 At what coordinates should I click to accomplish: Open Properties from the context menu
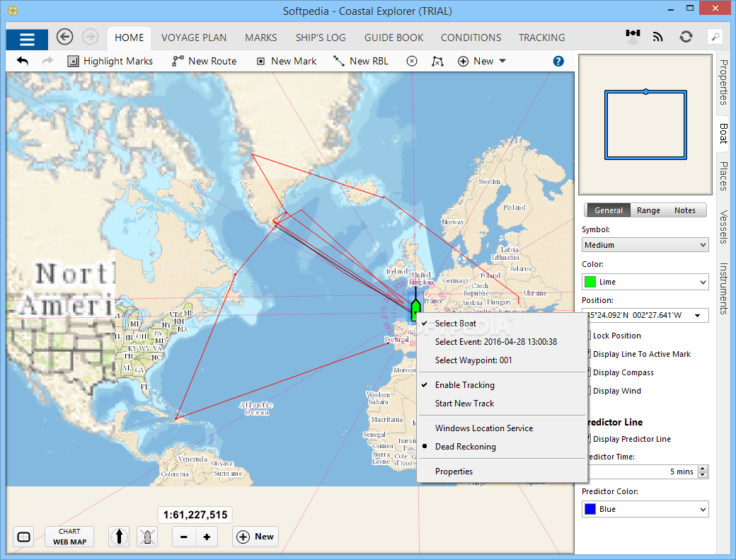tap(502, 472)
